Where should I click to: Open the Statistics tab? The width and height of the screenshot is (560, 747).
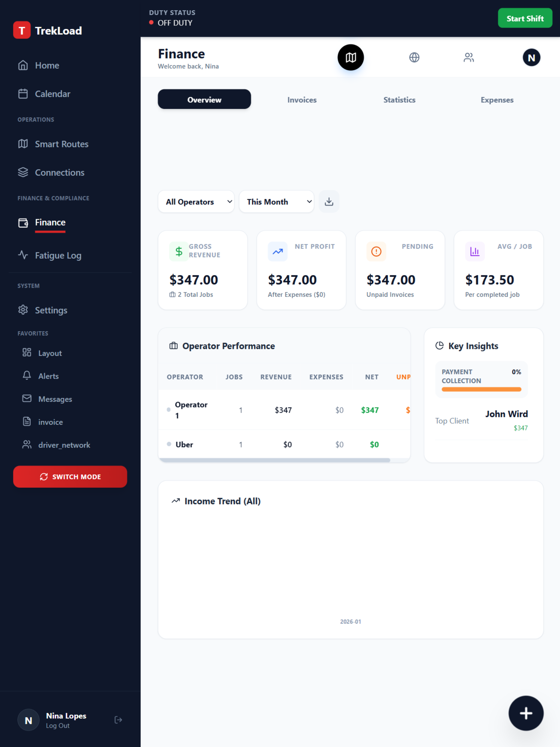399,100
